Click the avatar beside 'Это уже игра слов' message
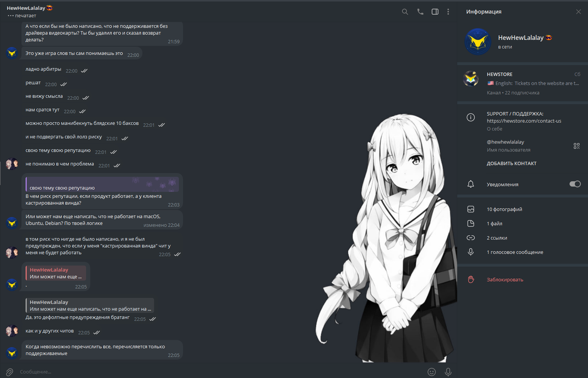The height and width of the screenshot is (378, 588). (12, 53)
